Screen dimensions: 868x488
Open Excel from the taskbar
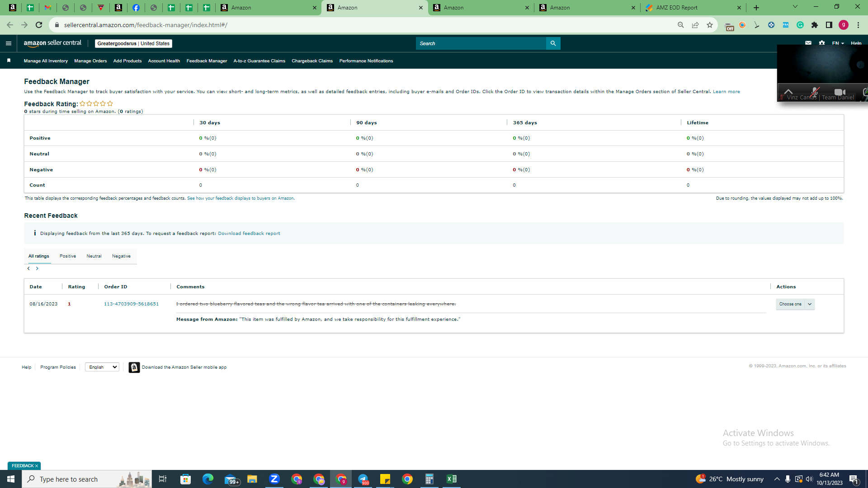tap(452, 479)
